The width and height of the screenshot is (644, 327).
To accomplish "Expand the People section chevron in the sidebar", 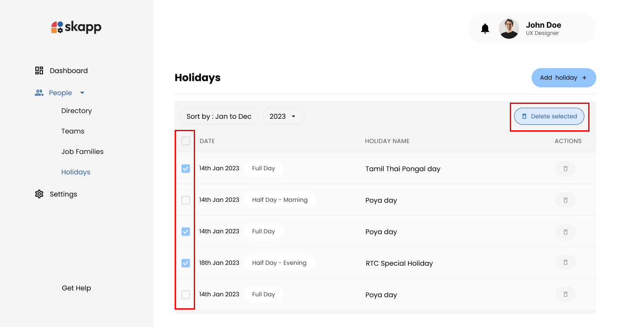I will (82, 92).
